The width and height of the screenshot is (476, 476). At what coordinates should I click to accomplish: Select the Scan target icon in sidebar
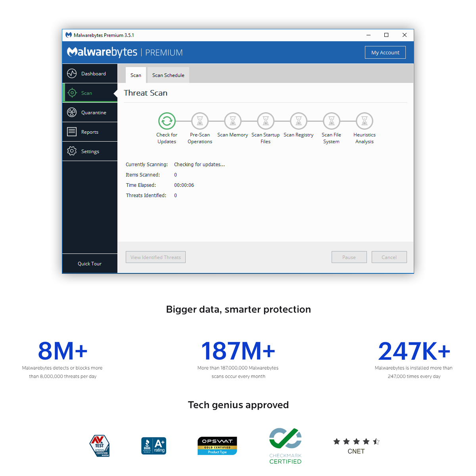72,93
